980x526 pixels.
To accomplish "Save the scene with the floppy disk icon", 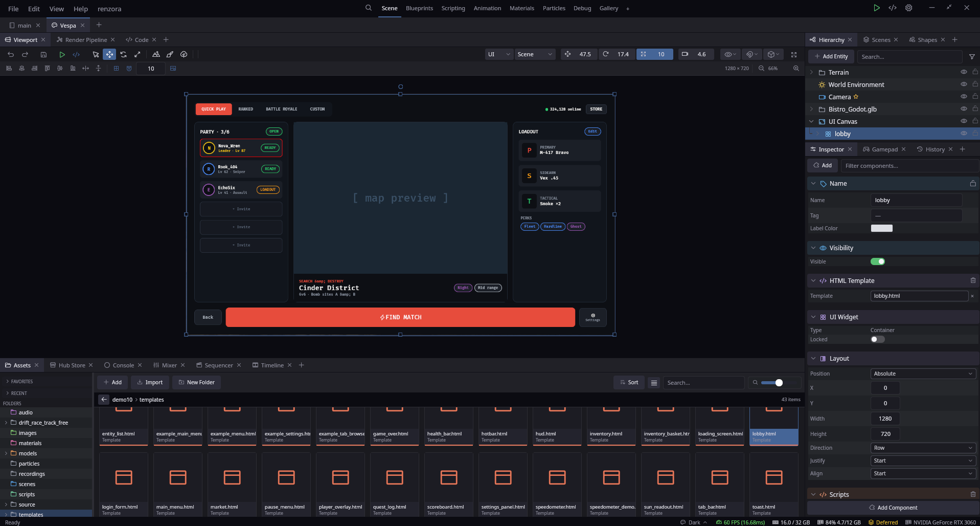I will (x=43, y=54).
